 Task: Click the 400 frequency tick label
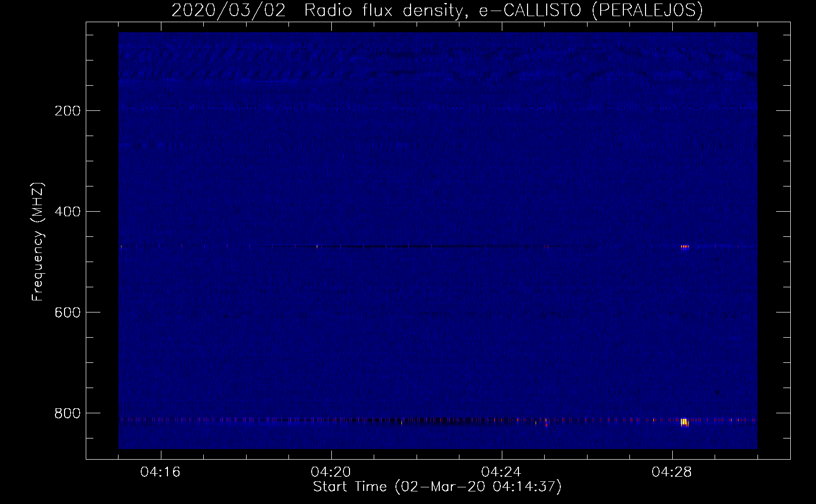[68, 212]
